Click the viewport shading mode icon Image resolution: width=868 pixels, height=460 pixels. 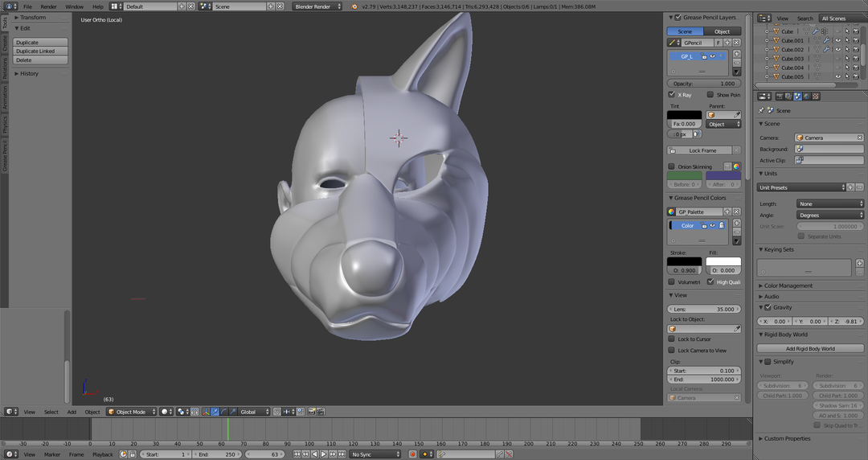tap(166, 412)
